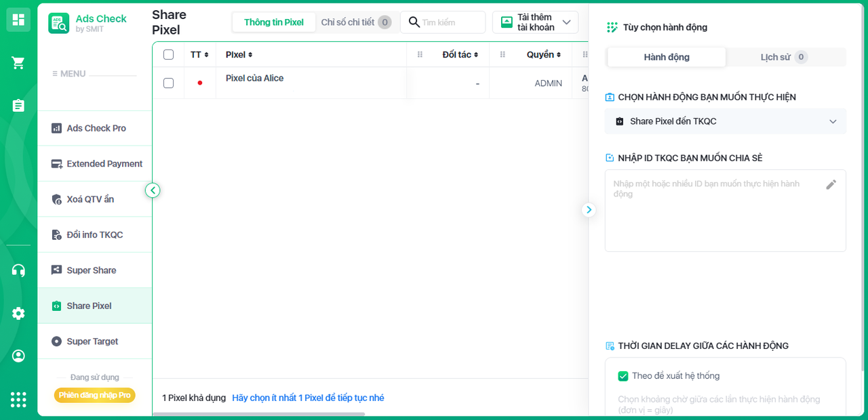Click the clipboard tasks icon

coord(18,106)
